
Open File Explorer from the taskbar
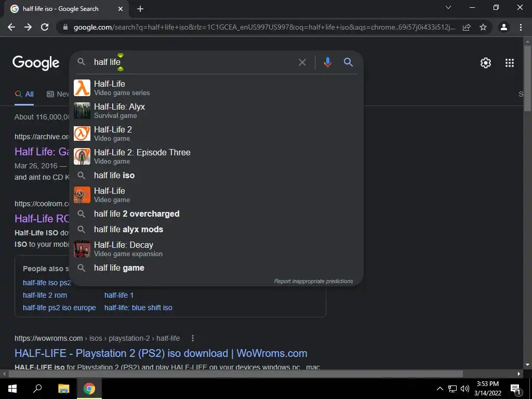(x=63, y=389)
